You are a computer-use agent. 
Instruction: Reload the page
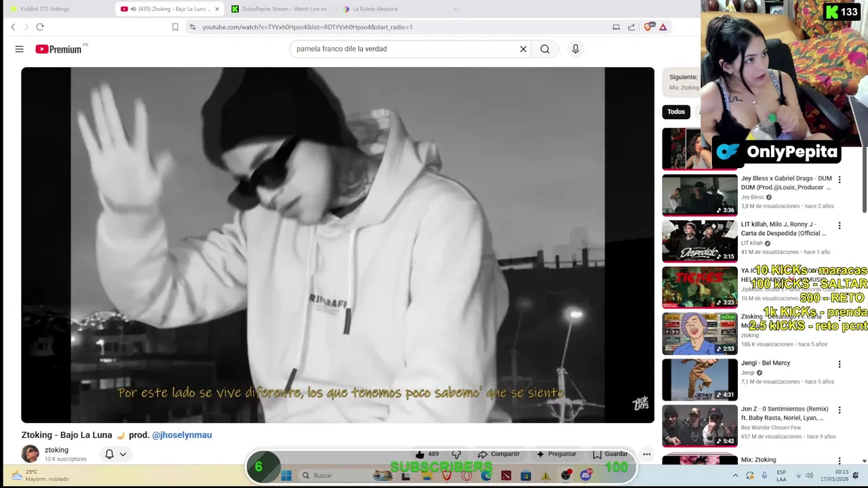(x=40, y=27)
